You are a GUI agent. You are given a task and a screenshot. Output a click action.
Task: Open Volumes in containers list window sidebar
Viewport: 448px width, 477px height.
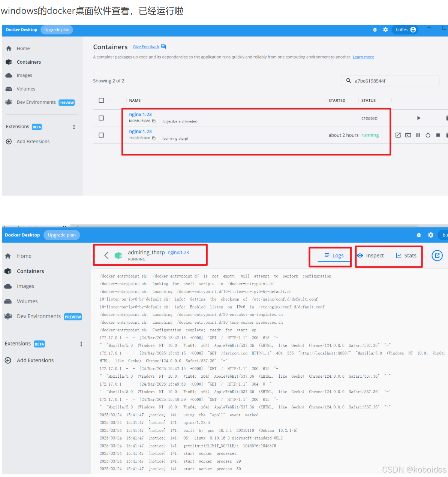26,89
